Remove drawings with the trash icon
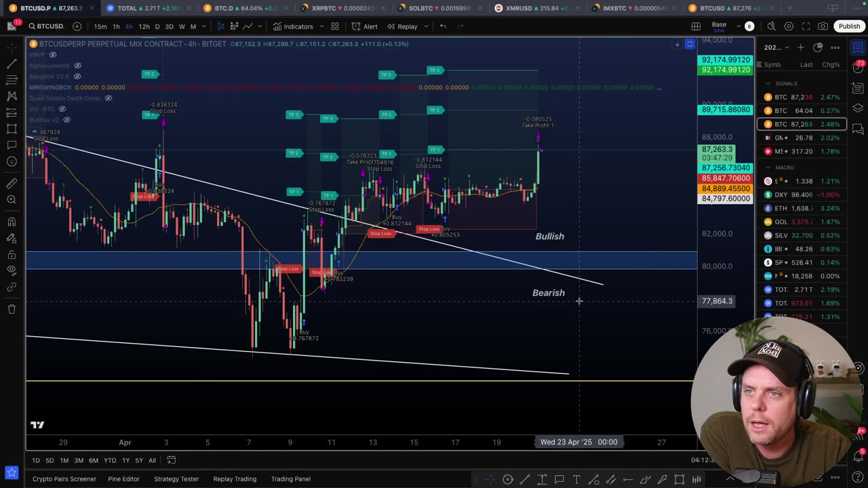 [x=12, y=309]
